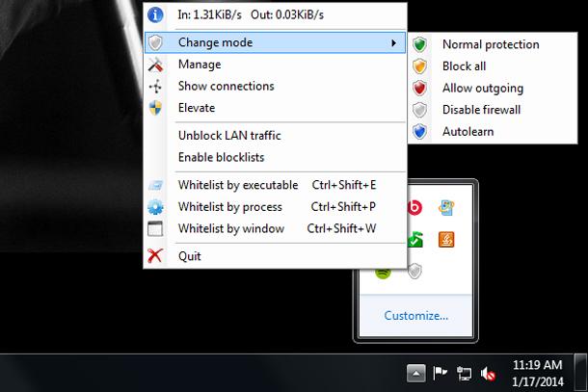This screenshot has width=588, height=392.
Task: Collapse hidden tray icons with the up arrow
Action: (x=416, y=374)
